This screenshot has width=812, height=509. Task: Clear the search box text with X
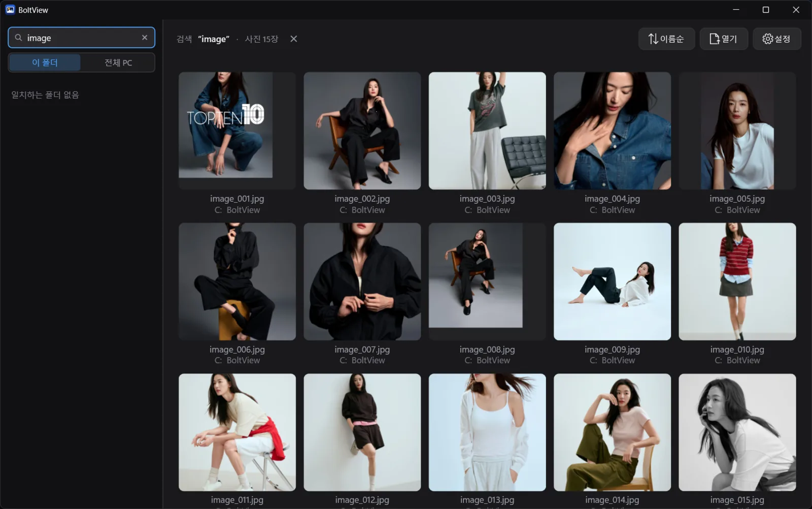(x=145, y=38)
